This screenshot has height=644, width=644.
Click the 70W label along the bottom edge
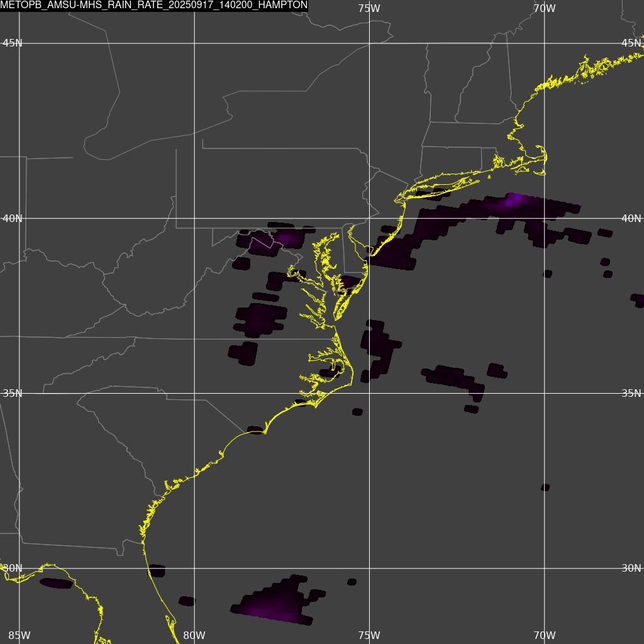545,635
